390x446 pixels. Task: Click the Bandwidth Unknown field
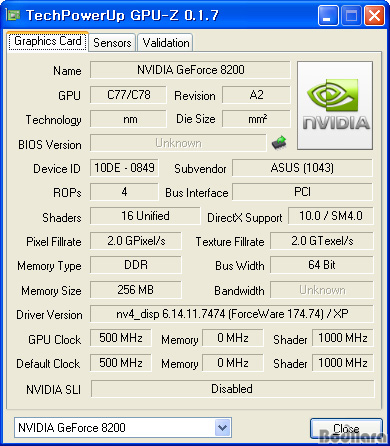(322, 290)
